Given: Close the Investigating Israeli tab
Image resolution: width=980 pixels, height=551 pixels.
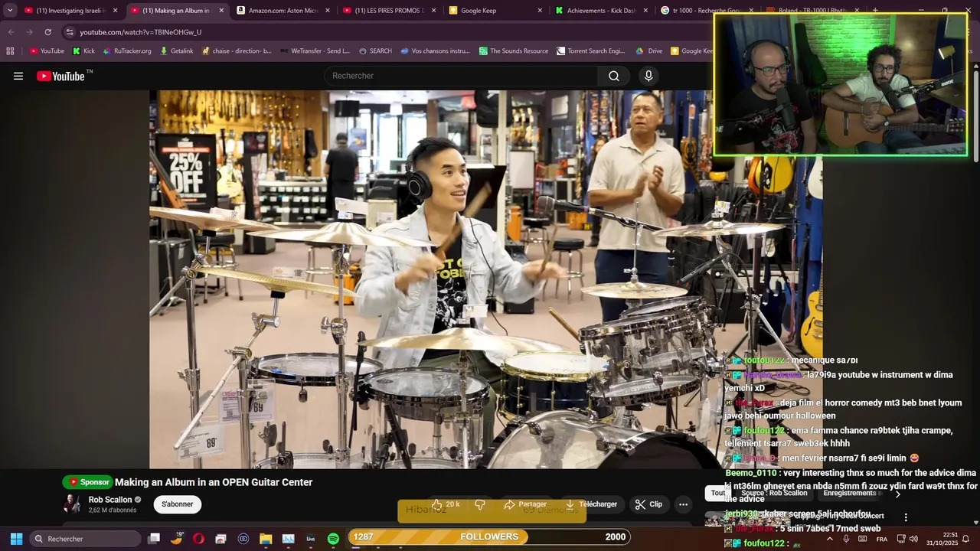Looking at the screenshot, I should click(x=116, y=11).
